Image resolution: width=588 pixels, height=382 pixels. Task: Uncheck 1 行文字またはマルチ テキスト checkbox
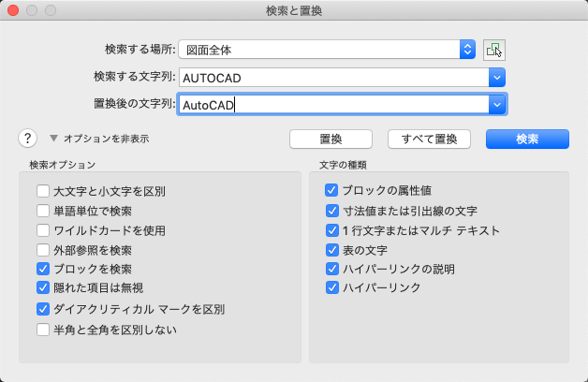(332, 230)
